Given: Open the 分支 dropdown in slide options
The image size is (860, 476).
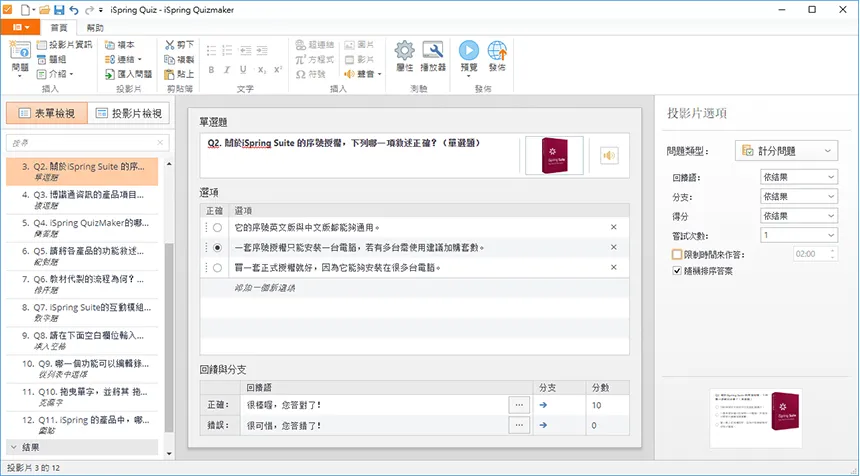Looking at the screenshot, I should [x=799, y=196].
